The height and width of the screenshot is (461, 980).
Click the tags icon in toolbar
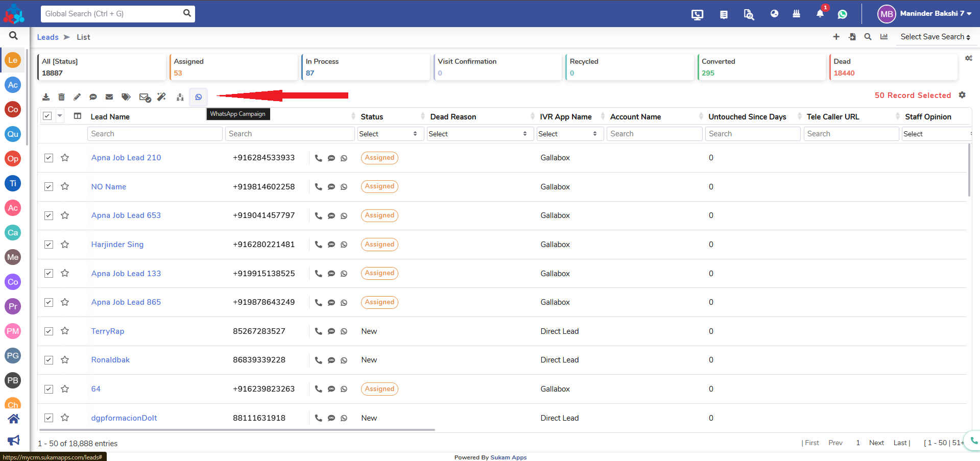click(x=126, y=97)
